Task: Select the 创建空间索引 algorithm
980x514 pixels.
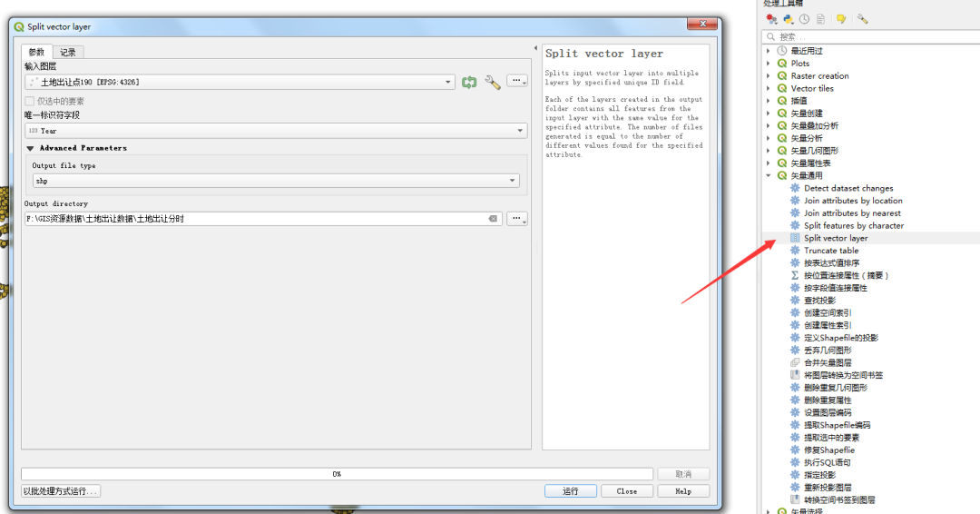Action: pyautogui.click(x=827, y=312)
